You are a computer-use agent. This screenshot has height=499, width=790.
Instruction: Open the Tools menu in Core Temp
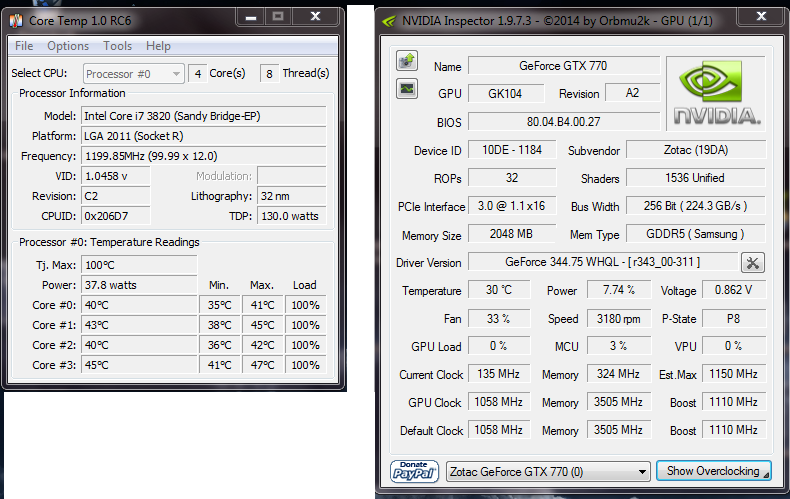tap(117, 46)
